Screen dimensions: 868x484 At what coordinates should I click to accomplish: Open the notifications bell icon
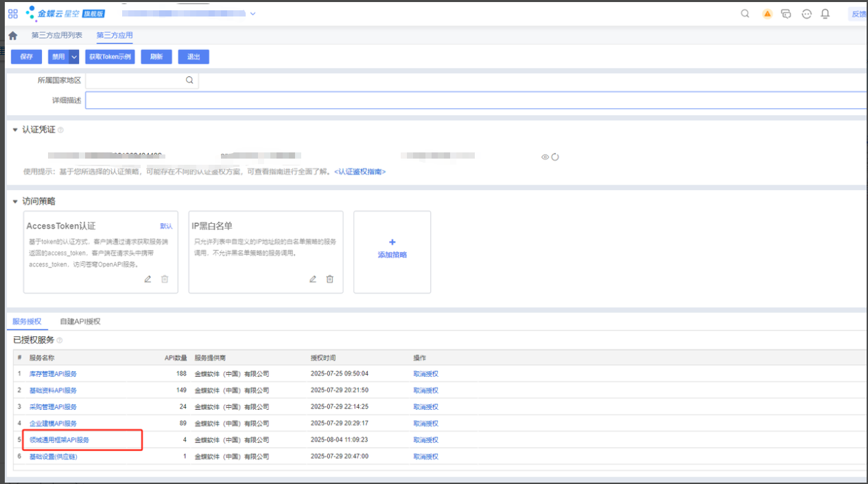click(825, 14)
